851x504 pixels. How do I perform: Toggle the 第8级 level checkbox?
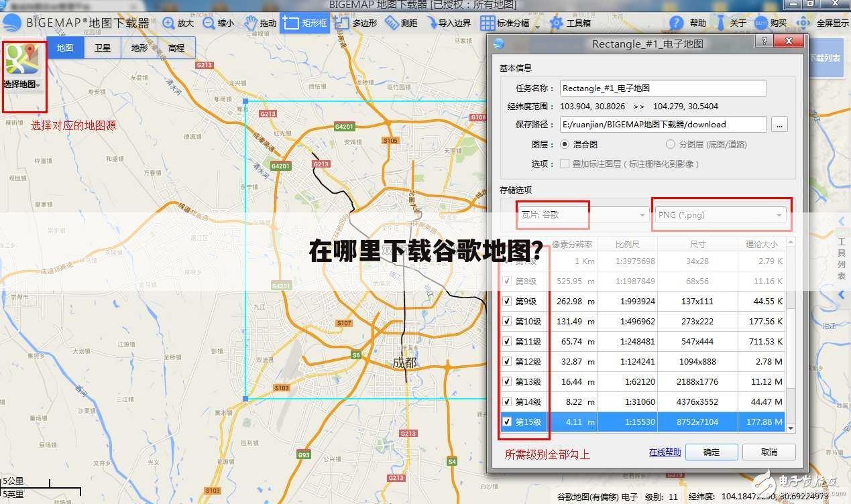pyautogui.click(x=507, y=281)
